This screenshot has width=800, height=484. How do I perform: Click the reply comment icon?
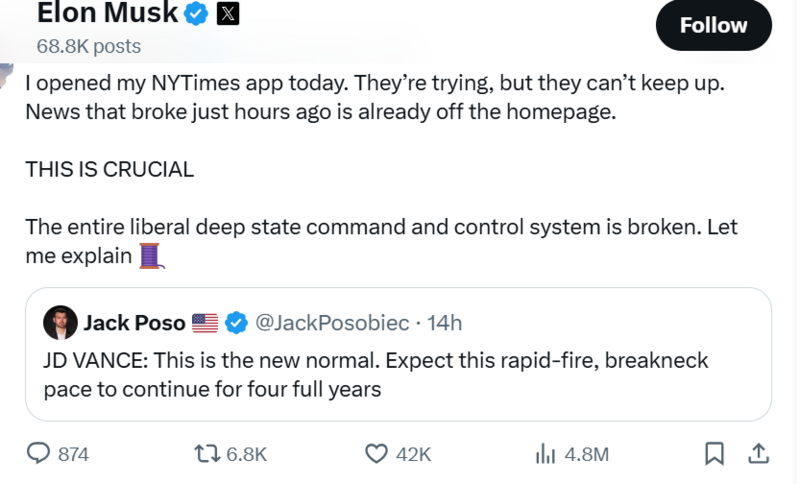[x=38, y=453]
